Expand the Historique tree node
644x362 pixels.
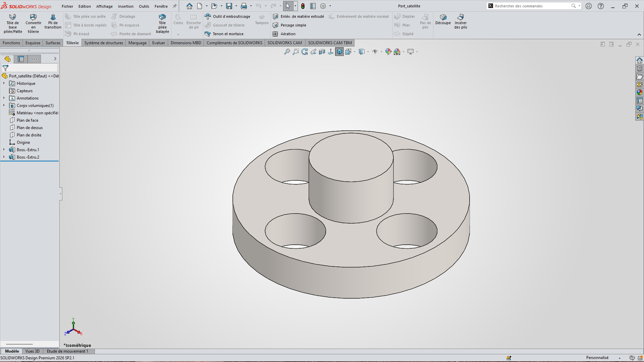tap(4, 83)
